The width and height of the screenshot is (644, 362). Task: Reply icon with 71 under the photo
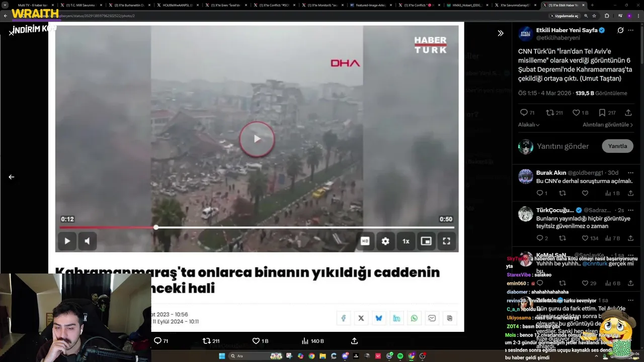pyautogui.click(x=161, y=341)
